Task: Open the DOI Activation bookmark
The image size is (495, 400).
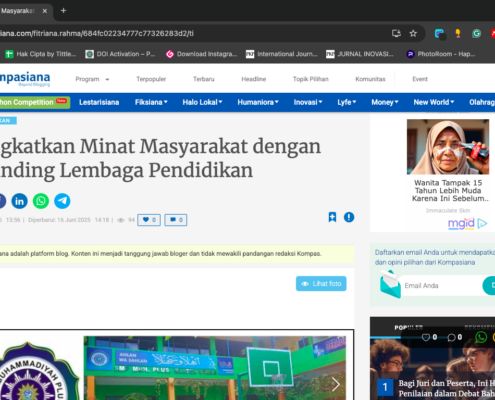Action: point(120,54)
